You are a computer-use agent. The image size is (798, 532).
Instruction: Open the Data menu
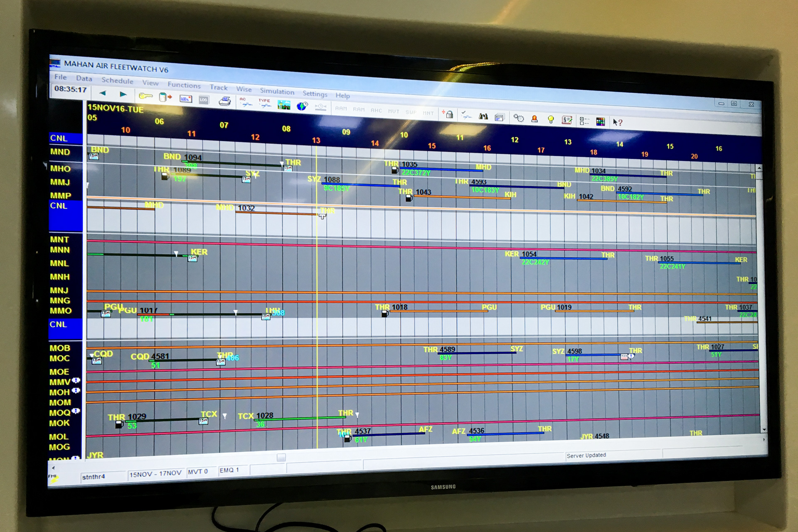(x=84, y=78)
